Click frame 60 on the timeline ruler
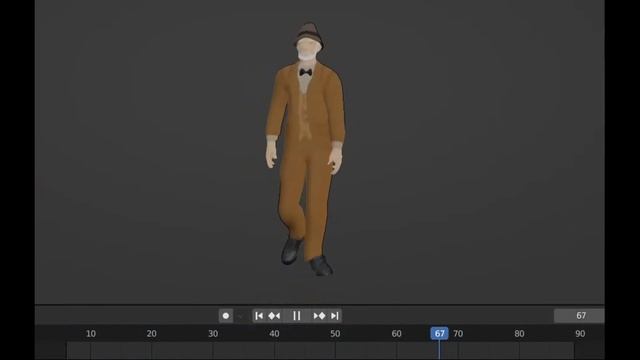This screenshot has width=640, height=360. pos(396,333)
